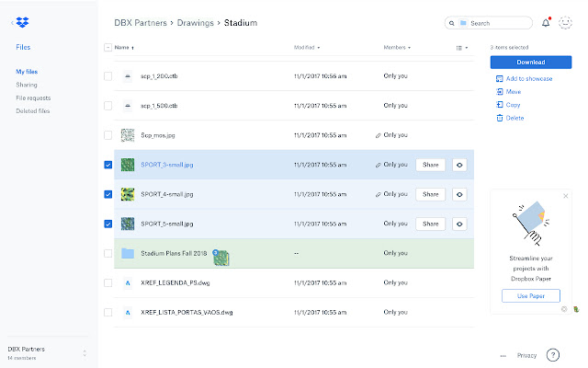
Task: Preview SPORT_3-small.jpg with the eye icon
Action: [x=460, y=165]
